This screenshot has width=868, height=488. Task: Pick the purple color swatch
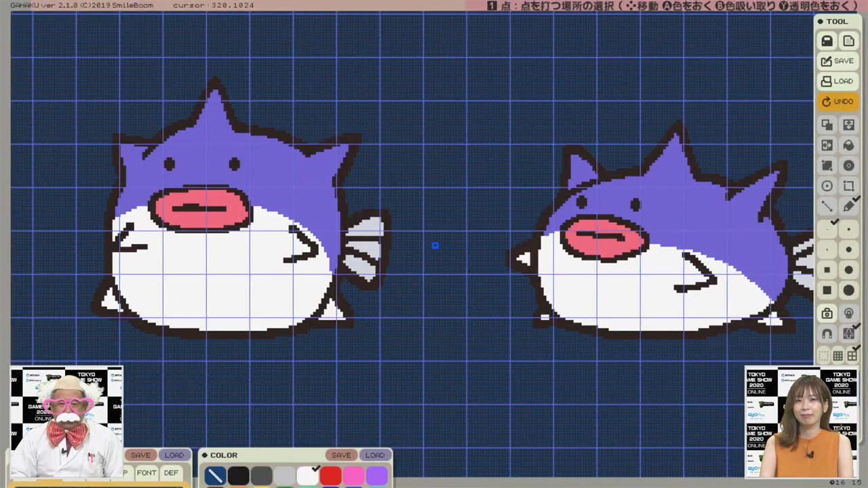(376, 476)
